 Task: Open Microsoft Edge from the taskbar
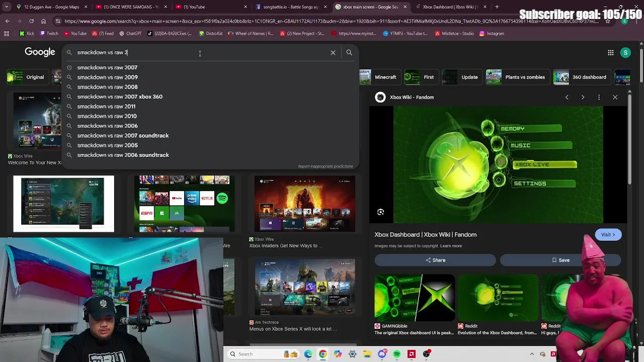[308, 354]
